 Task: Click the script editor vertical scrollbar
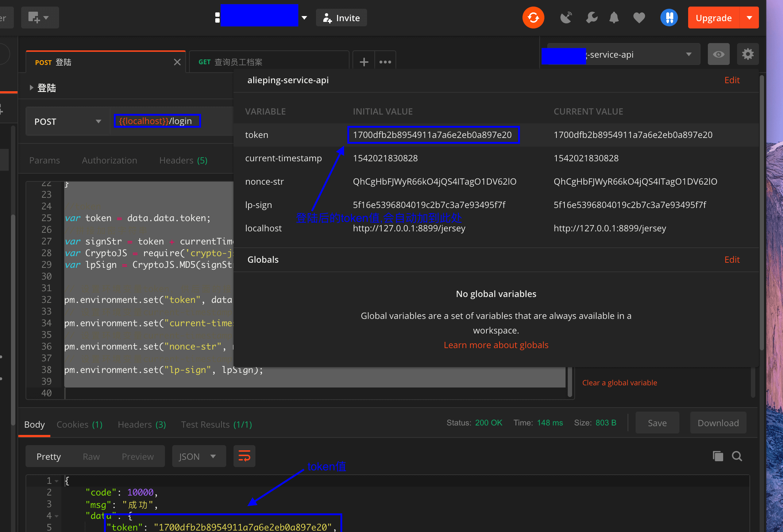570,381
